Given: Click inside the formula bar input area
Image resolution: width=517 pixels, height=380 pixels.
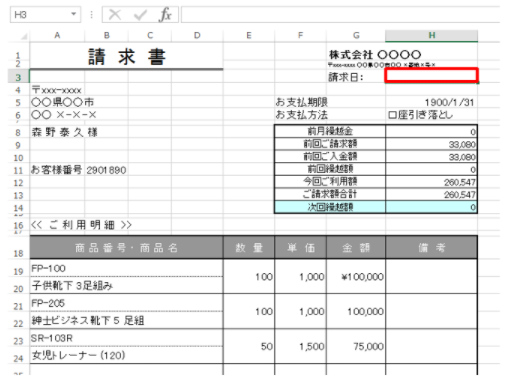Looking at the screenshot, I should (340, 15).
